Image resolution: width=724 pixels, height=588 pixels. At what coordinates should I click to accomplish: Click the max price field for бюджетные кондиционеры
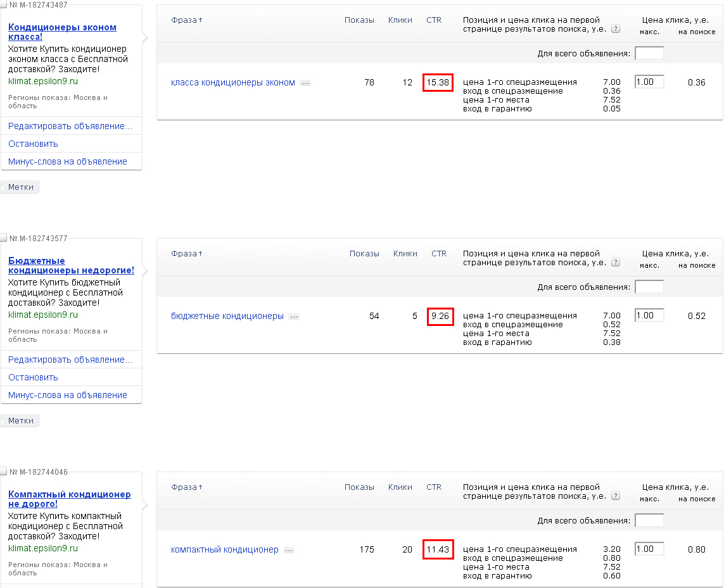[x=649, y=315]
